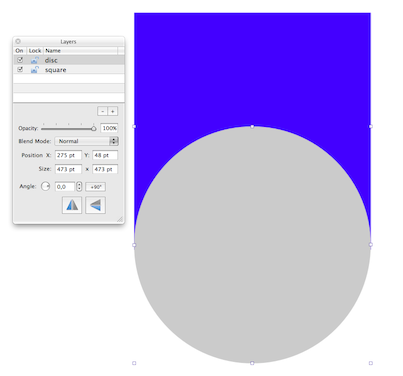Uncheck visibility checkbox for square layer
This screenshot has width=403, height=376.
coord(20,69)
